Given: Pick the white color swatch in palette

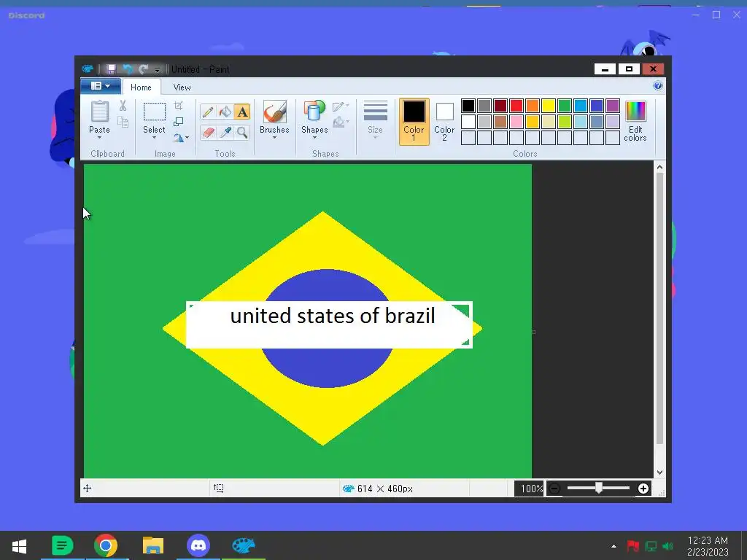Looking at the screenshot, I should pos(468,122).
